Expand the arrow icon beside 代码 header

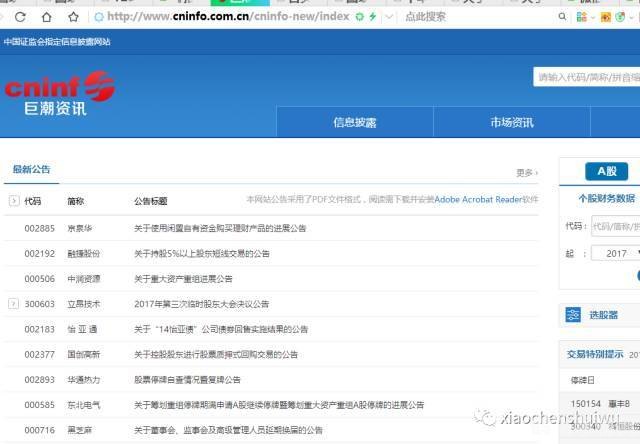tap(13, 201)
